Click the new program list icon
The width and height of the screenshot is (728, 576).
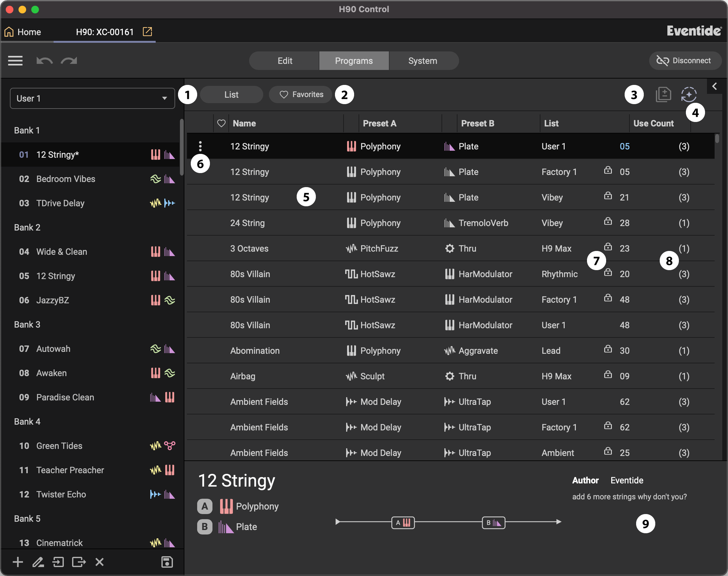click(663, 95)
